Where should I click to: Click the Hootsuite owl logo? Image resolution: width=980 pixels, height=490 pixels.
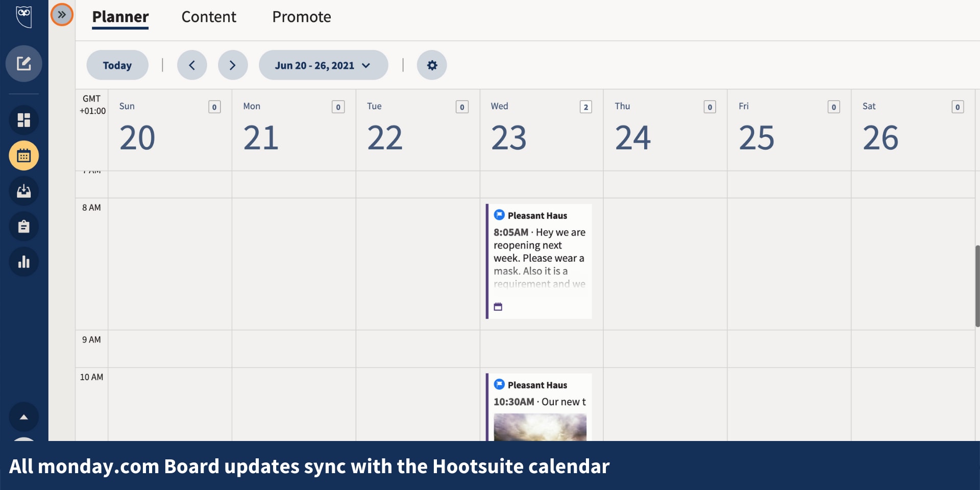click(24, 16)
